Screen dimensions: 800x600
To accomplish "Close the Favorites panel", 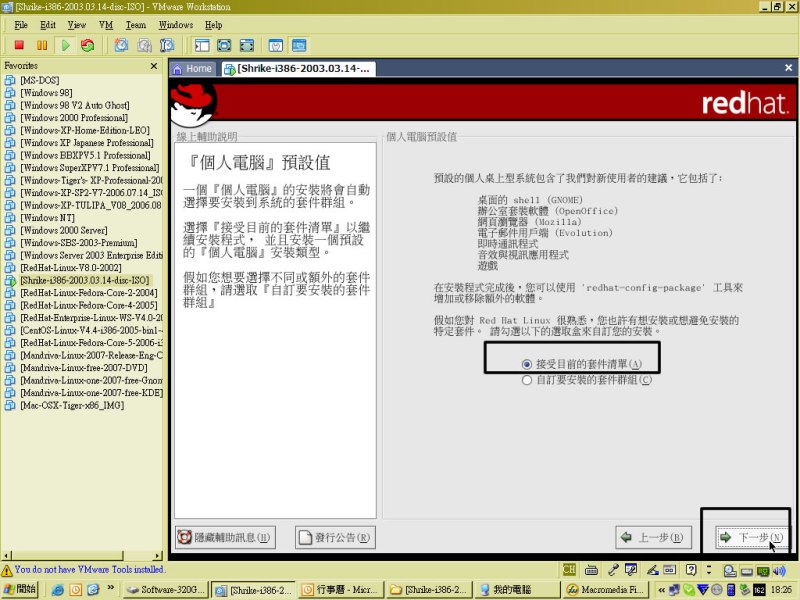I will click(x=154, y=66).
